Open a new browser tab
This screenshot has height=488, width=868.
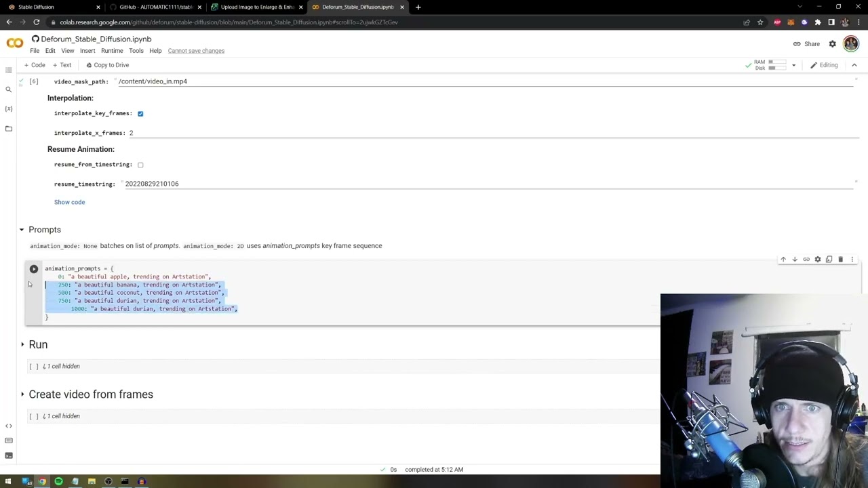[418, 7]
